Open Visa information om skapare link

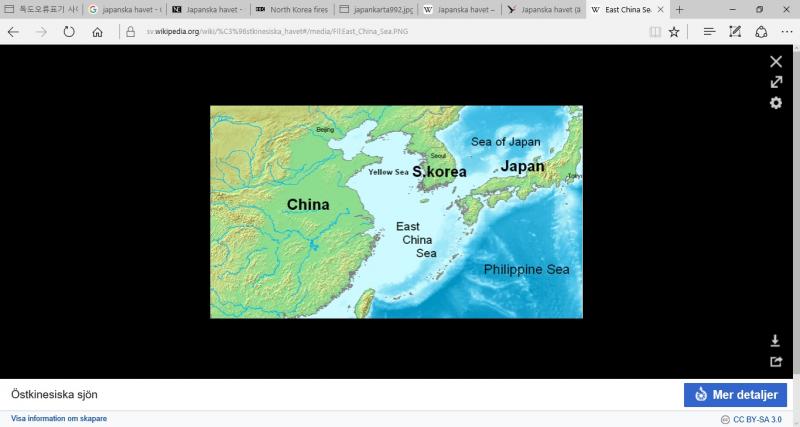(59, 419)
